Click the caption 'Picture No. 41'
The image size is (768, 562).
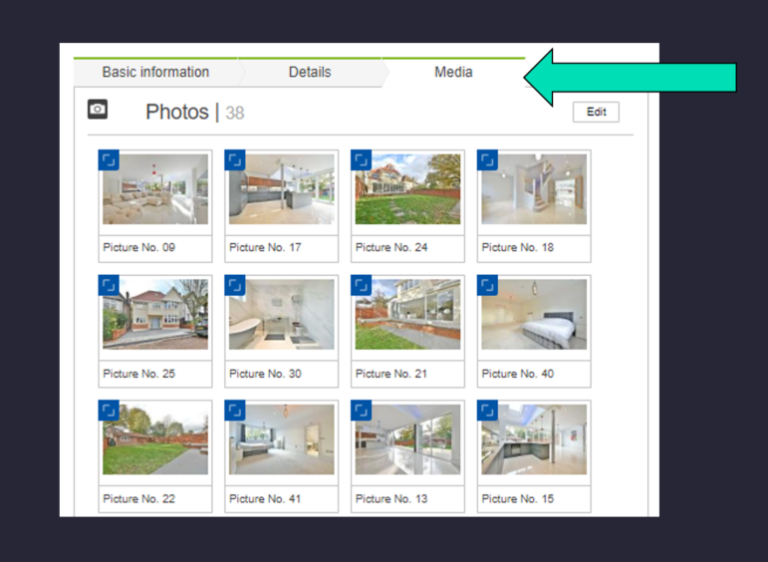coord(265,499)
